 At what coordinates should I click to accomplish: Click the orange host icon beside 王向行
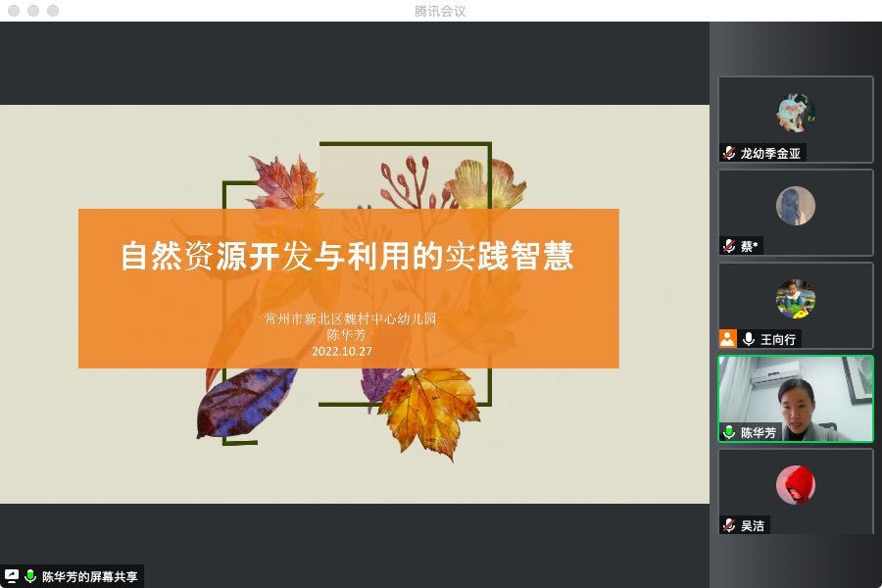(x=728, y=339)
